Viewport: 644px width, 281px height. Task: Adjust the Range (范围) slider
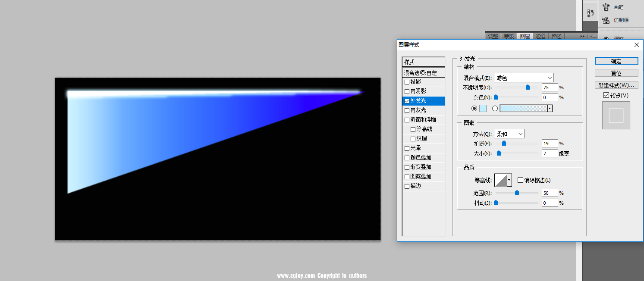[517, 193]
